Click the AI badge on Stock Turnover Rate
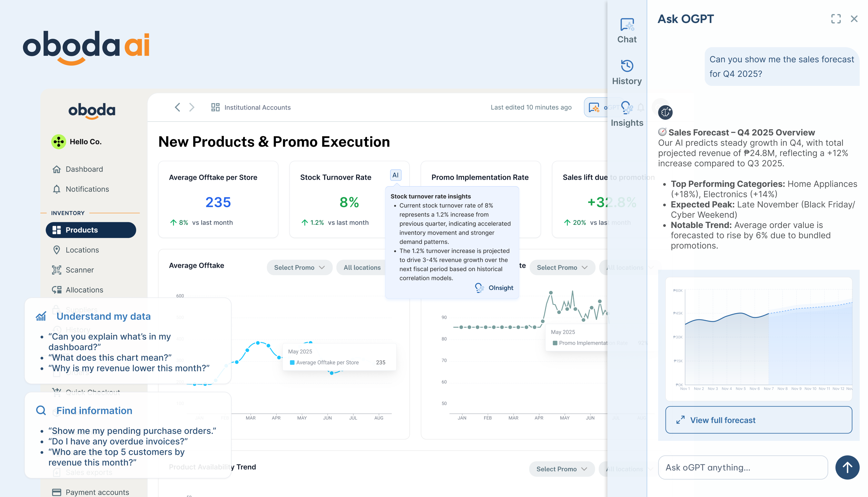The image size is (868, 497). tap(395, 175)
